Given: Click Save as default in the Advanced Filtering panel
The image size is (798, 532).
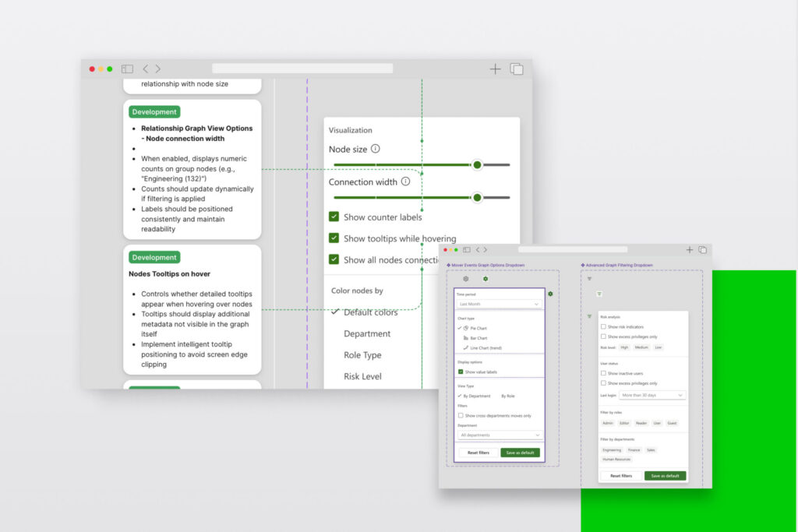Looking at the screenshot, I should (x=666, y=476).
